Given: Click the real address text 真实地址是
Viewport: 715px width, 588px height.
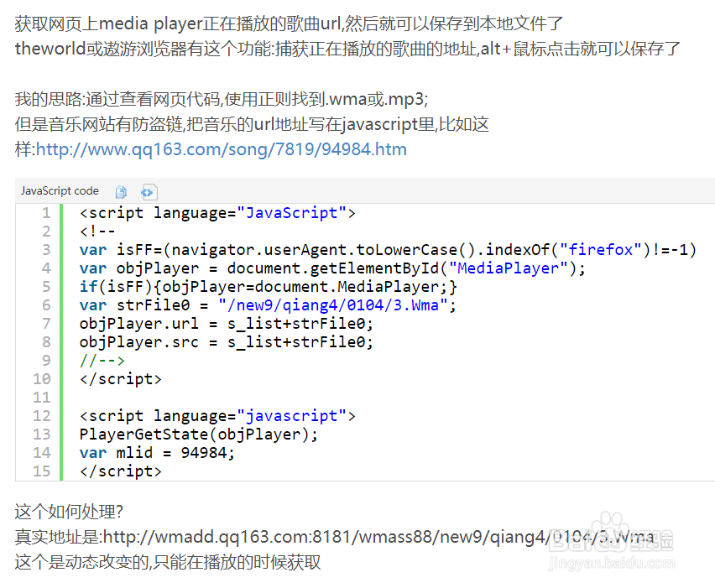Looking at the screenshot, I should (x=334, y=537).
